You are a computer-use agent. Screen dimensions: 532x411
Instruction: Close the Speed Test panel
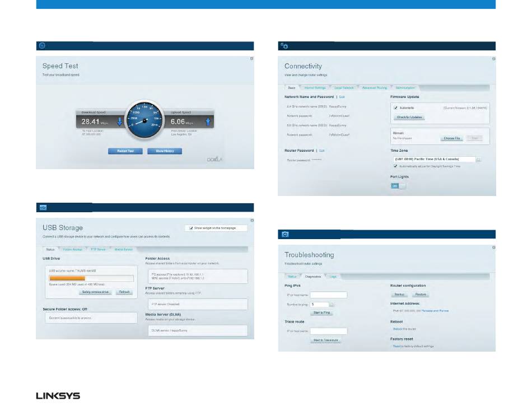pyautogui.click(x=252, y=58)
